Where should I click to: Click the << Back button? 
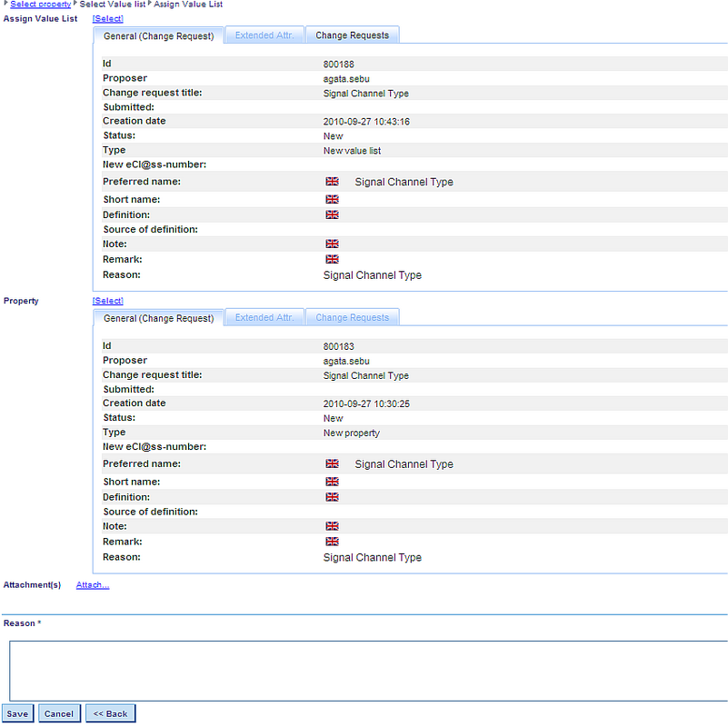click(x=110, y=713)
